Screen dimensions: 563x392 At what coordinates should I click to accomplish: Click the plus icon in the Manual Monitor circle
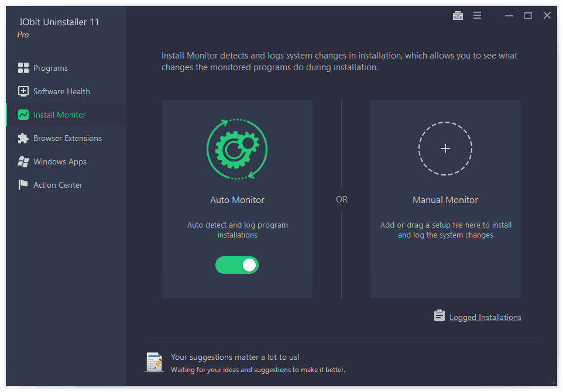(x=445, y=149)
